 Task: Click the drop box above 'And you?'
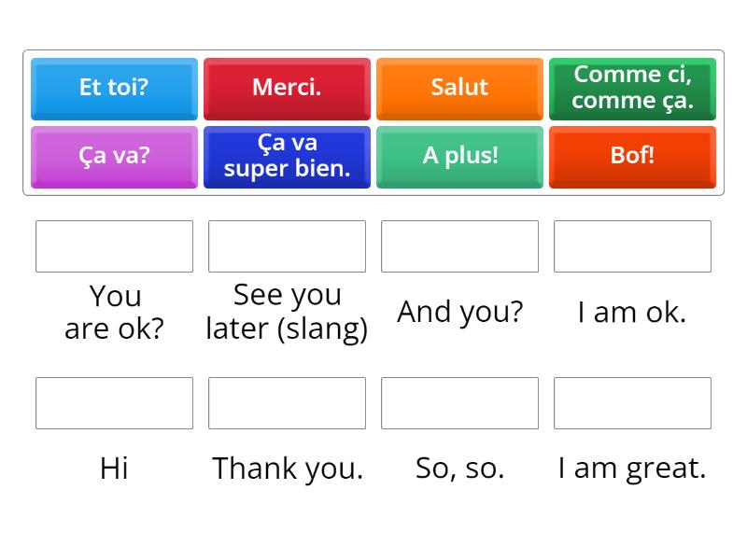pos(459,246)
